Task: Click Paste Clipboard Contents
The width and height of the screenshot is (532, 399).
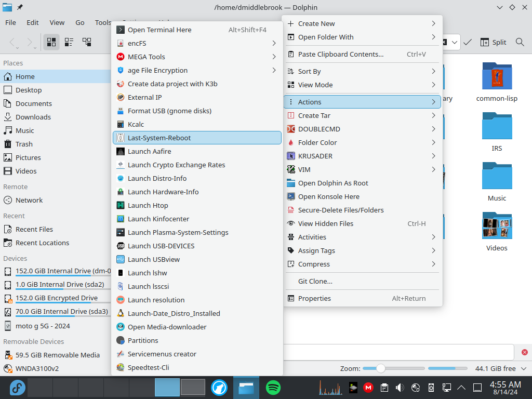Action: [x=362, y=54]
